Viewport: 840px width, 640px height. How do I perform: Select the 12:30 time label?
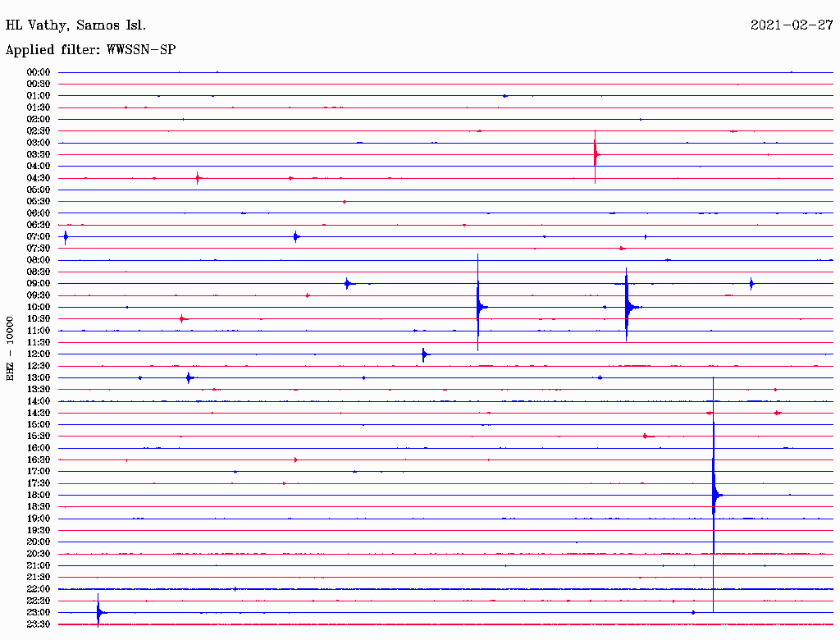click(38, 366)
